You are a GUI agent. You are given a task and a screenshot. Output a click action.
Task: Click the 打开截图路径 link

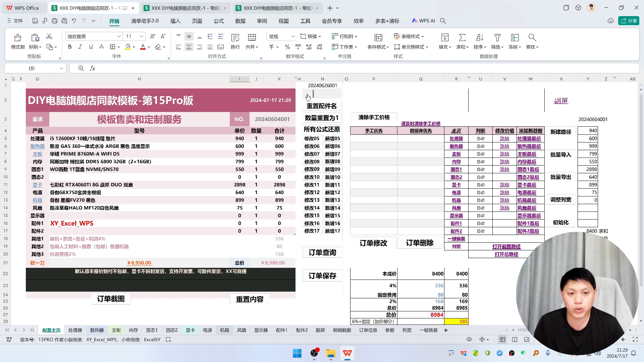506,247
